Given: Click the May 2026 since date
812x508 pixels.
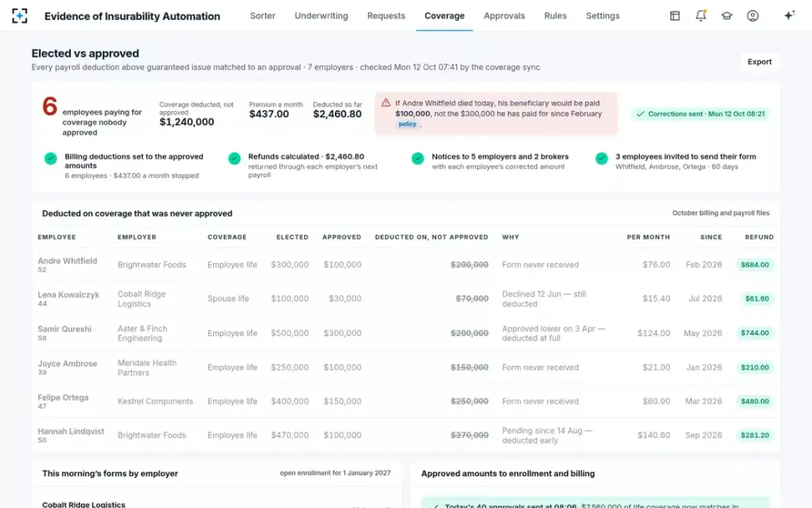Looking at the screenshot, I should click(703, 333).
